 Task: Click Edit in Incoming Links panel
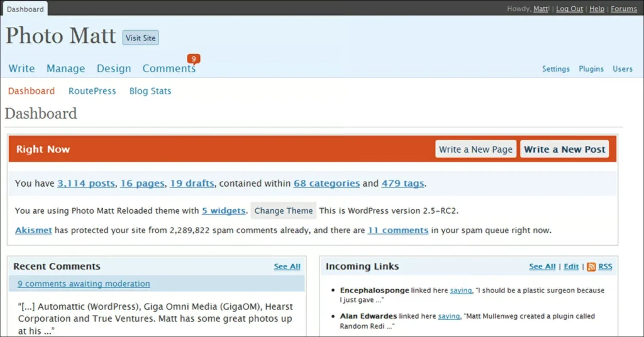(x=571, y=267)
